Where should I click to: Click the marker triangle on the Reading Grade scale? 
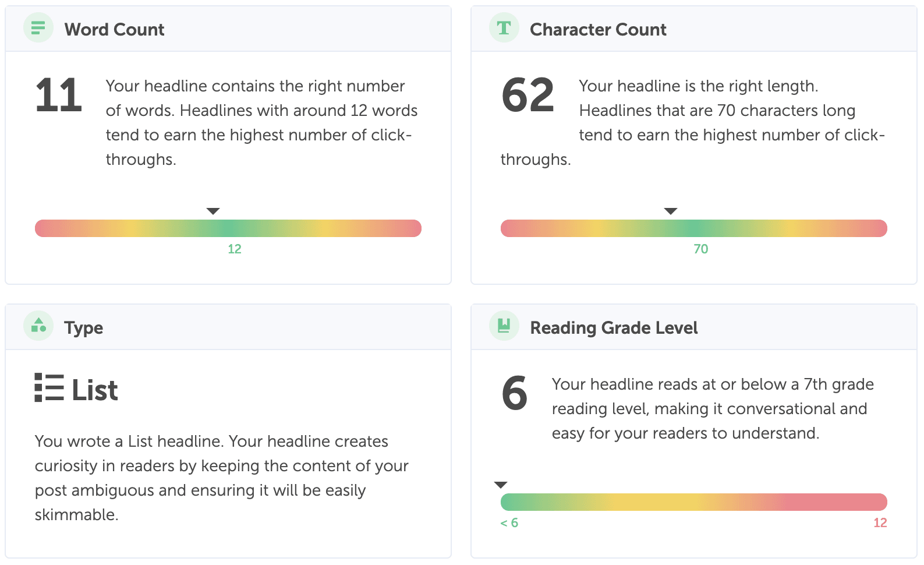(501, 484)
